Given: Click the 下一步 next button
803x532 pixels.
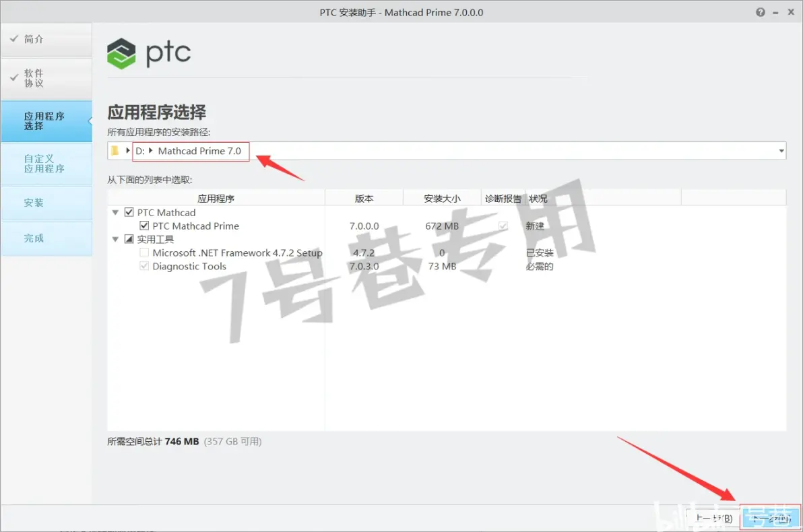Looking at the screenshot, I should click(x=771, y=518).
